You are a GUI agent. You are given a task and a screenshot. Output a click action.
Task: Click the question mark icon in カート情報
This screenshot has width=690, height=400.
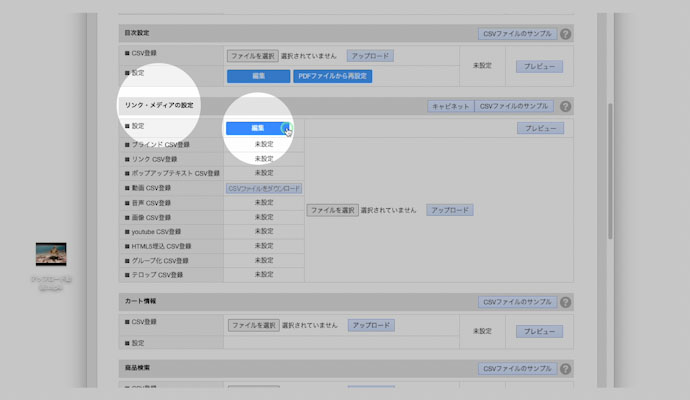pyautogui.click(x=566, y=302)
